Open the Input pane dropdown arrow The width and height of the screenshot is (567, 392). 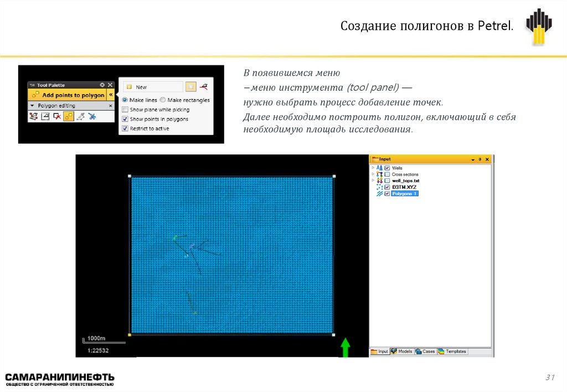tap(473, 159)
